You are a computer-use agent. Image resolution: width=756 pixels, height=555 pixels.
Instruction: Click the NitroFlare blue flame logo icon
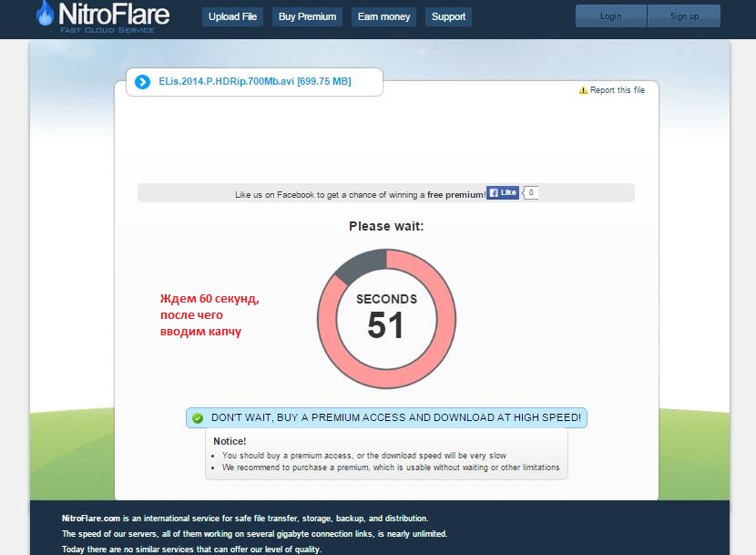45,14
